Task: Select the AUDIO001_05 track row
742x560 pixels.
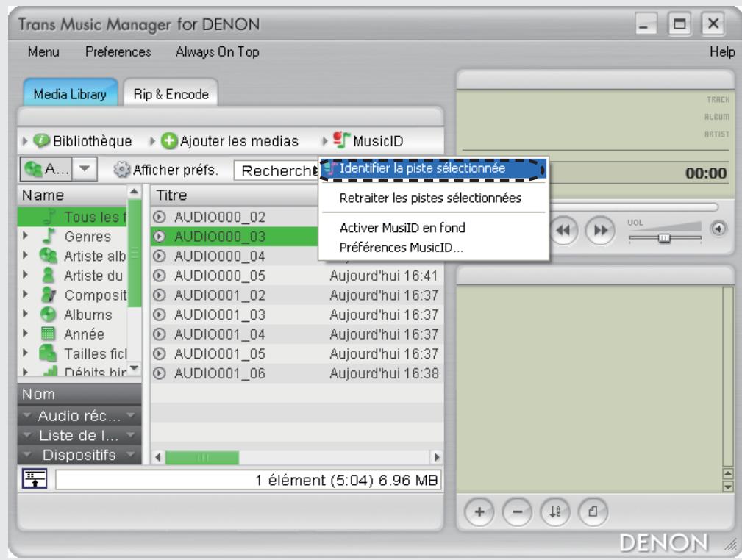Action: [x=297, y=353]
